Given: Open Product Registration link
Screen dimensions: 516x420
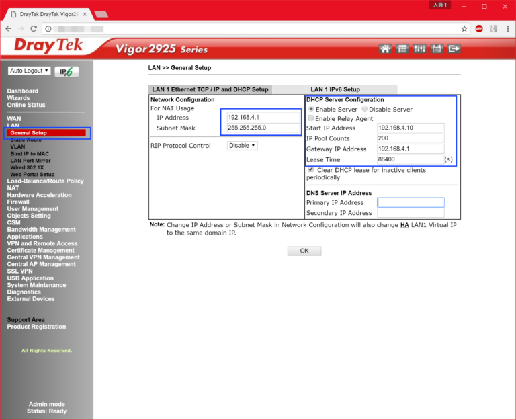Looking at the screenshot, I should click(36, 326).
